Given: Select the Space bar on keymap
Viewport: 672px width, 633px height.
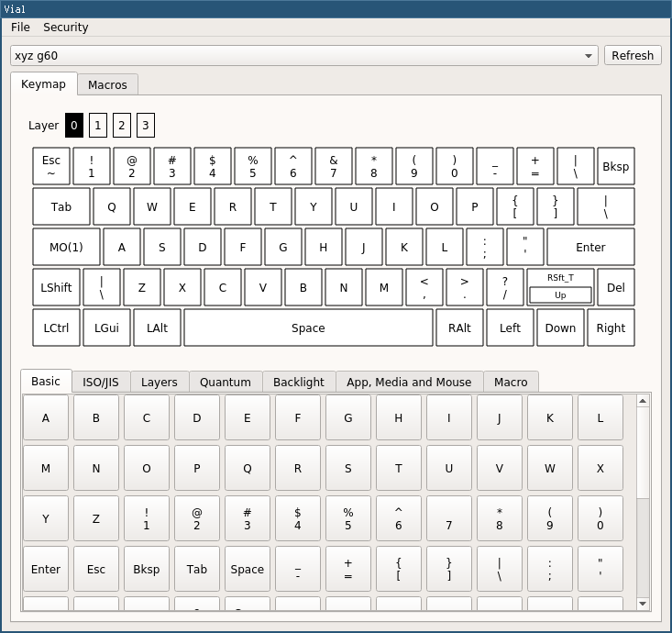Looking at the screenshot, I should point(308,328).
